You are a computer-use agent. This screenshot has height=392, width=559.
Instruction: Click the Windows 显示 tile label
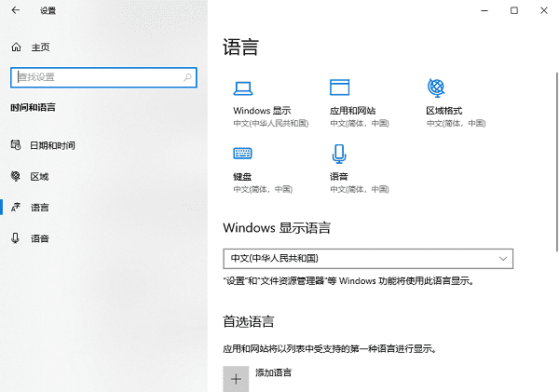262,111
